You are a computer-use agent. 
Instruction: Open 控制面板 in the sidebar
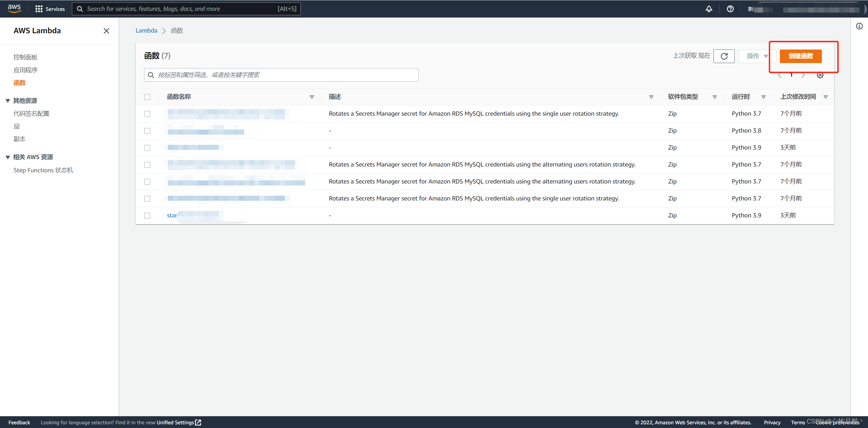tap(25, 57)
